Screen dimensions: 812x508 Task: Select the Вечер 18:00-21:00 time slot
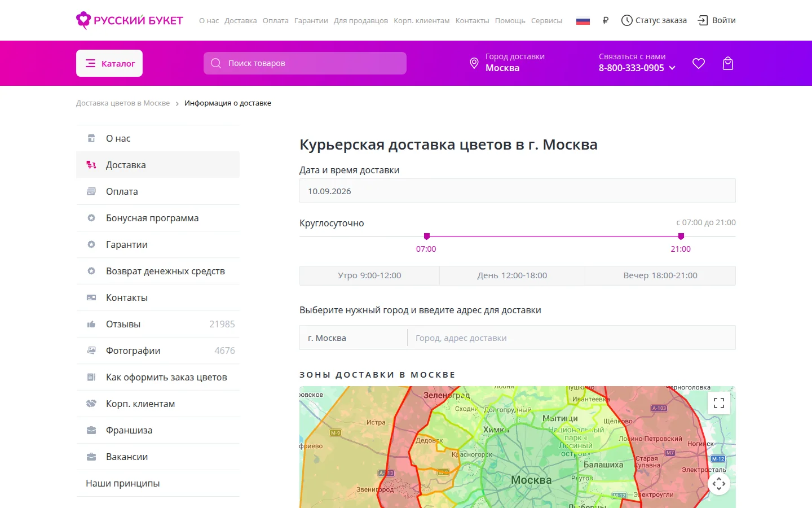click(660, 275)
